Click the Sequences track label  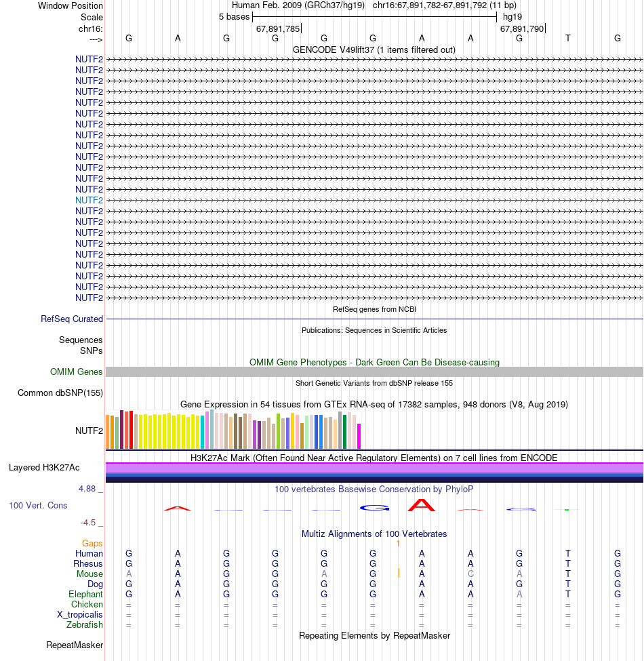pos(81,340)
